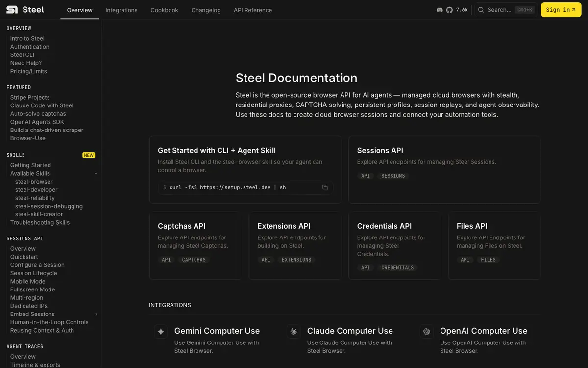Viewport: 588px width, 368px height.
Task: Click the Gemini Computer Use icon
Action: [x=161, y=332]
